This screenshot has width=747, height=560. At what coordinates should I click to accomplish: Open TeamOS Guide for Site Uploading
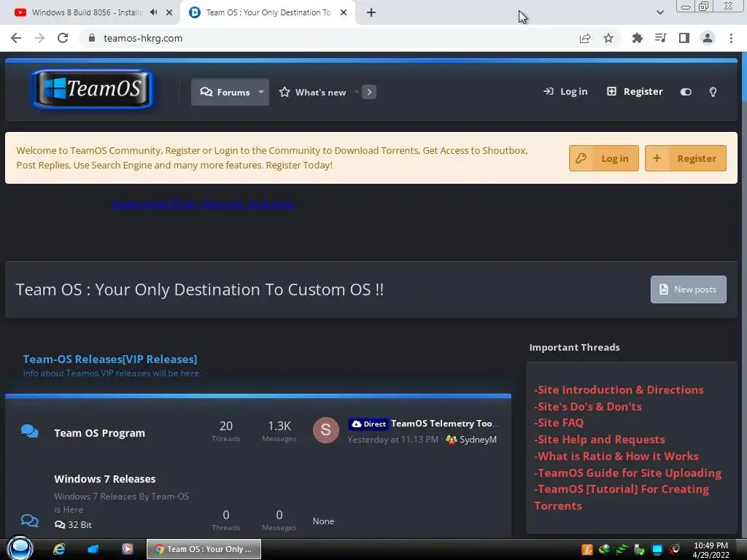(x=627, y=472)
